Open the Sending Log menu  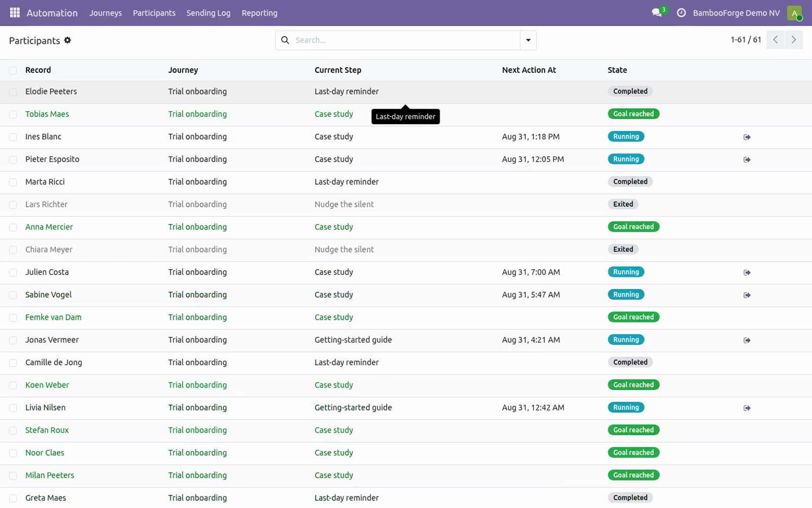coord(208,13)
